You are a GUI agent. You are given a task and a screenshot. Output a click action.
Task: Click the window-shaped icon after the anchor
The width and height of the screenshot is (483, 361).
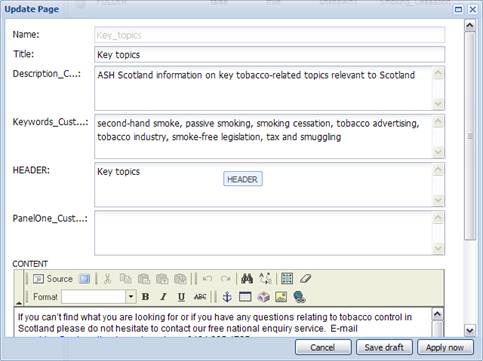coord(245,297)
